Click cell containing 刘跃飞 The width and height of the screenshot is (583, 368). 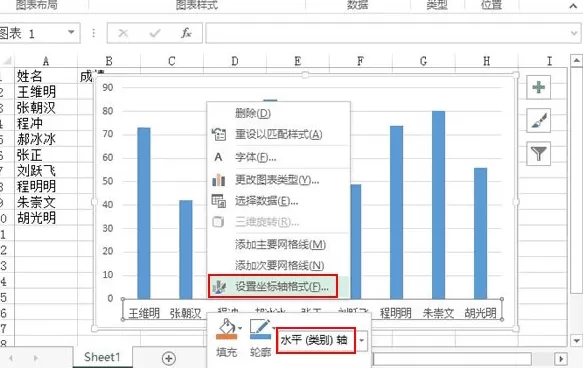pos(46,171)
